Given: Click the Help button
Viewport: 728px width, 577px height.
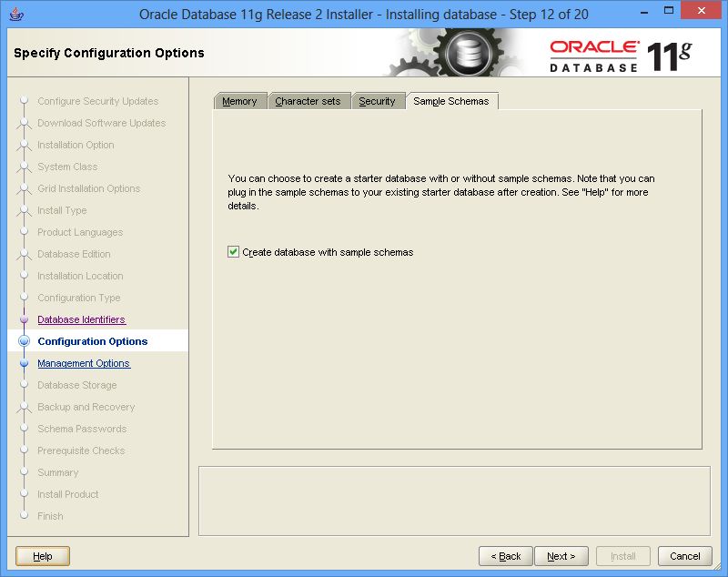Looking at the screenshot, I should pos(43,556).
